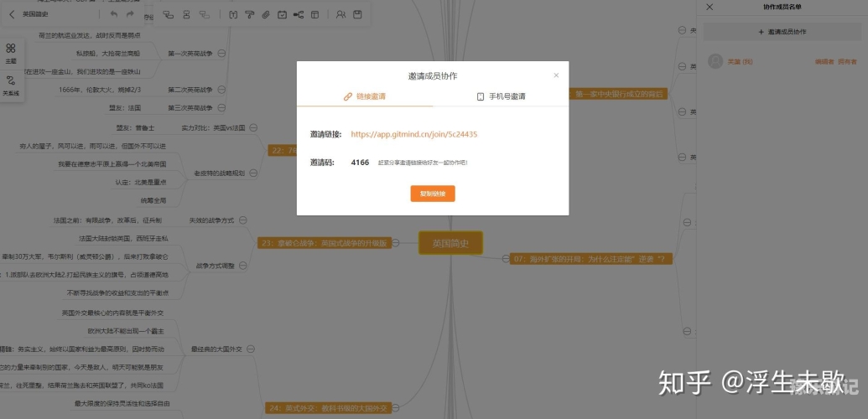Collapse node 07 海外扩张的开局 branch
The width and height of the screenshot is (868, 419).
505,258
